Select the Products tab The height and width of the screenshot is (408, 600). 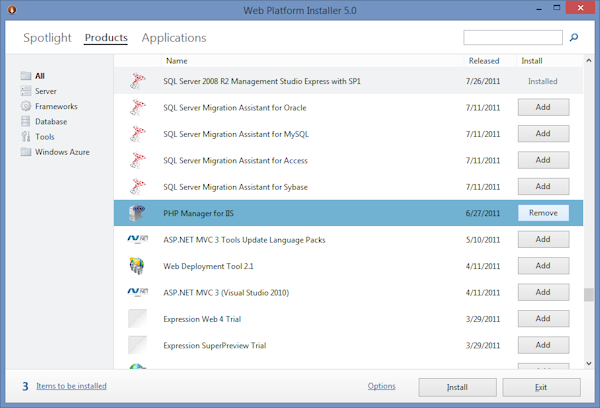(106, 38)
